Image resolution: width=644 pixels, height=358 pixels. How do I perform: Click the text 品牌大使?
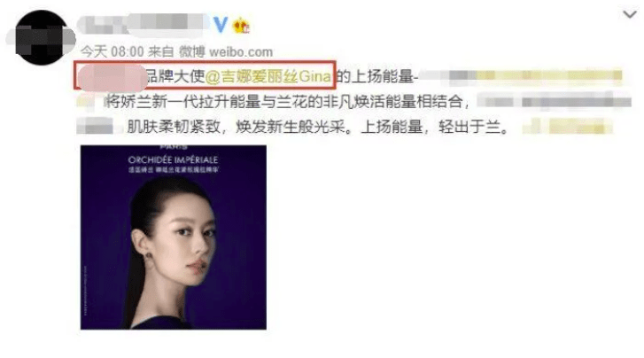(175, 76)
